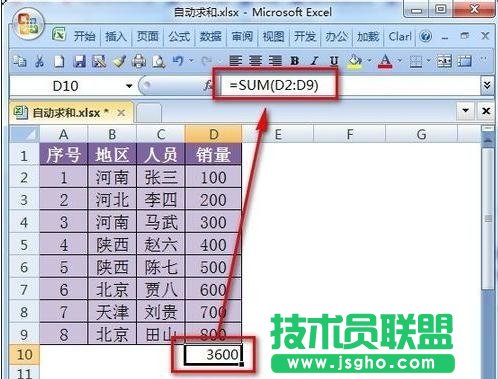This screenshot has width=498, height=379.
Task: Open the 插入 ribbon tab
Action: (116, 36)
